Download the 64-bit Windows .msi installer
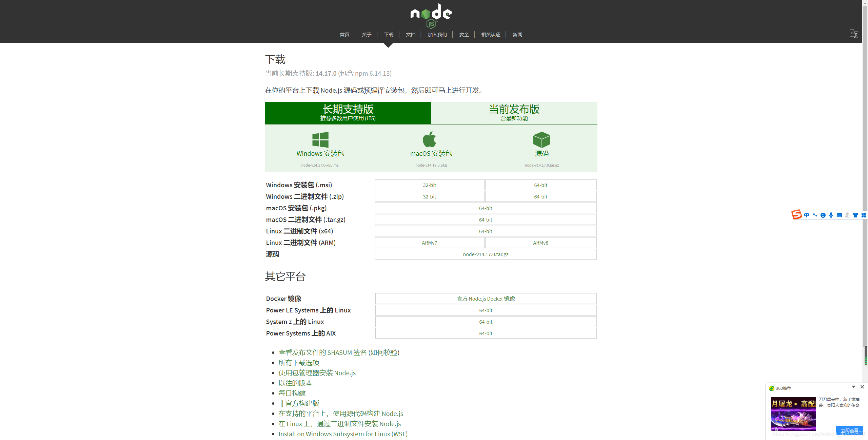The height and width of the screenshot is (440, 868). [540, 185]
